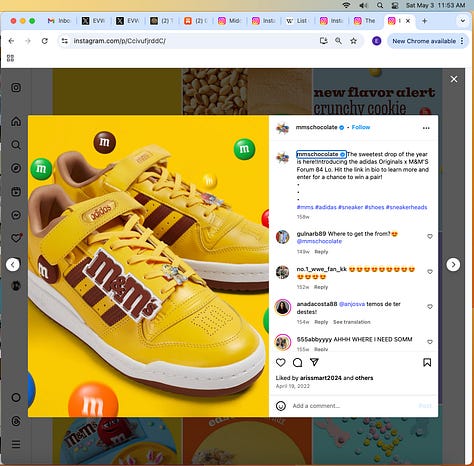The height and width of the screenshot is (466, 474).
Task: Like the comment by anadacosta88
Action: (x=430, y=307)
